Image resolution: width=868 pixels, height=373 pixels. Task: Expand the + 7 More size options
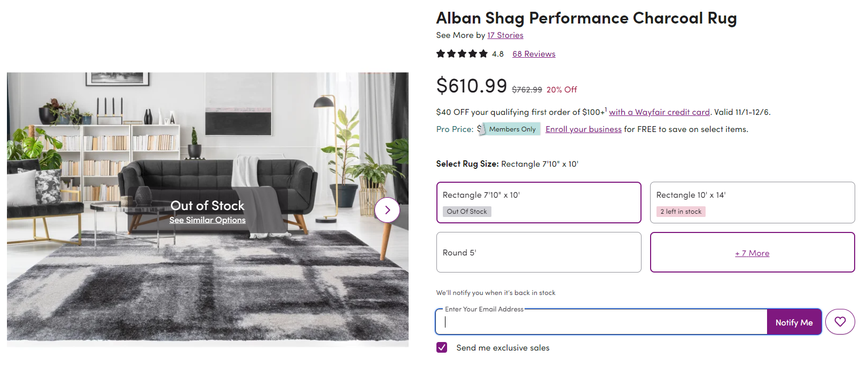click(752, 253)
